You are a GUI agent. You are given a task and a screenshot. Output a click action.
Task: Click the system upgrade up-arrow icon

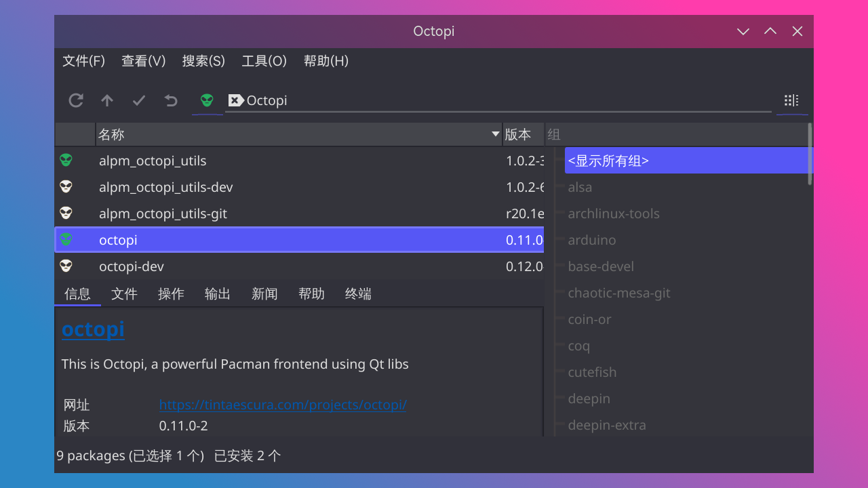(107, 100)
